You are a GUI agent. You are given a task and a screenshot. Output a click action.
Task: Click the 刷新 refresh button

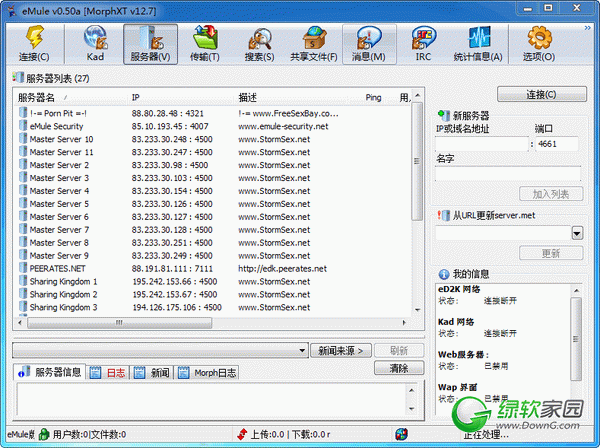point(399,350)
